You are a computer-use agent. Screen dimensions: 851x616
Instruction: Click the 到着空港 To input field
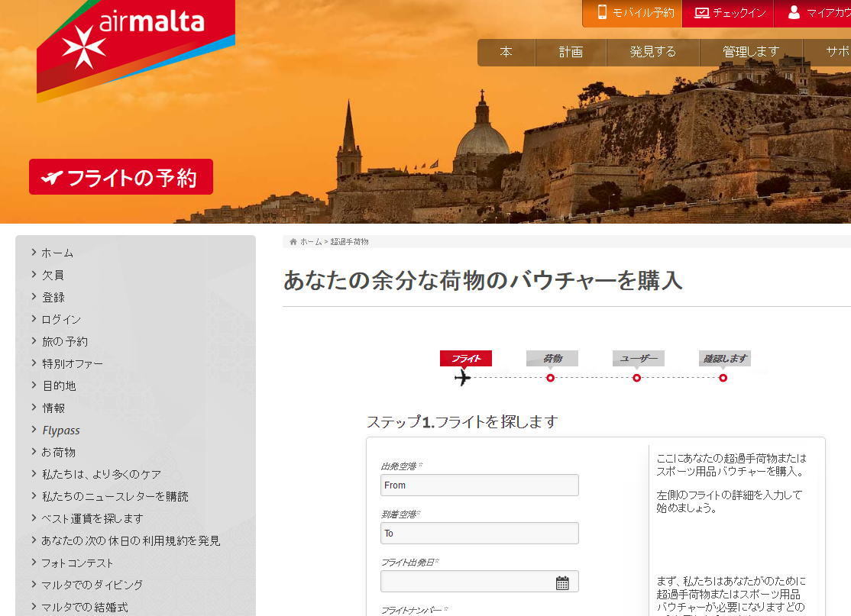click(479, 533)
